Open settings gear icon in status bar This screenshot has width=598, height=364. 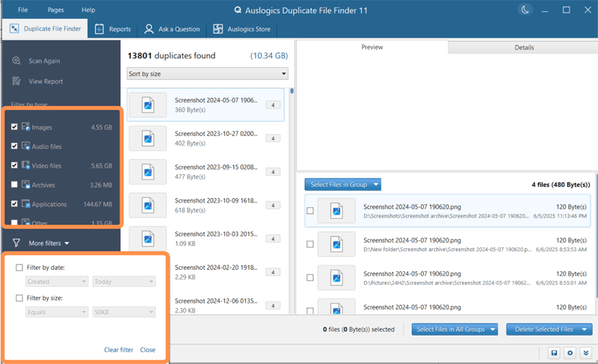click(570, 353)
